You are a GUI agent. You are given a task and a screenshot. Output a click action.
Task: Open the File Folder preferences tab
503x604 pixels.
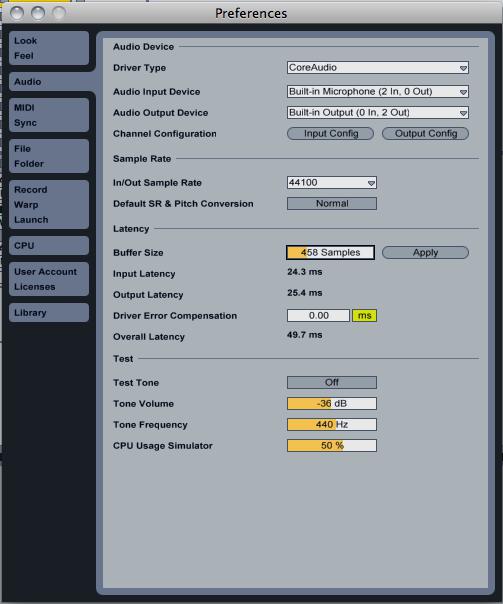click(49, 156)
